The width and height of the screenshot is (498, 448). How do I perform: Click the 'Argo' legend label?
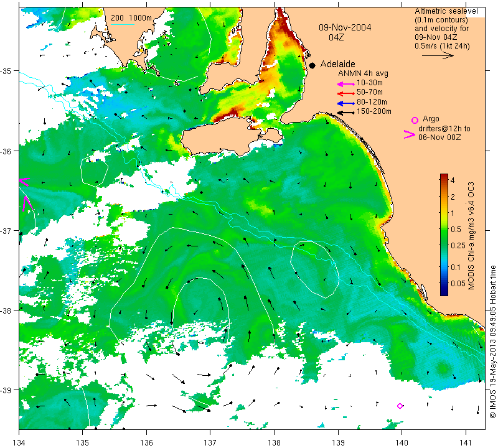(431, 119)
